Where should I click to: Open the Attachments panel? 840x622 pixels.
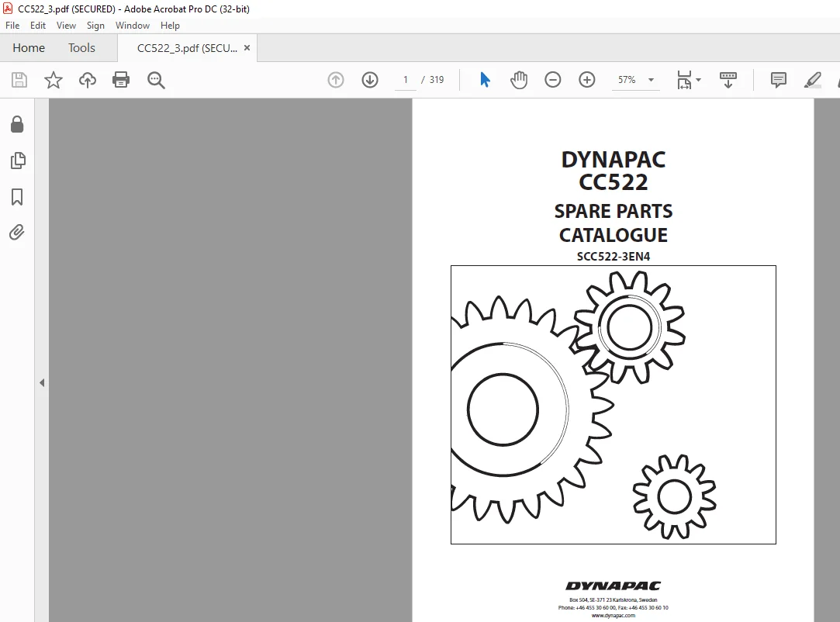click(17, 233)
